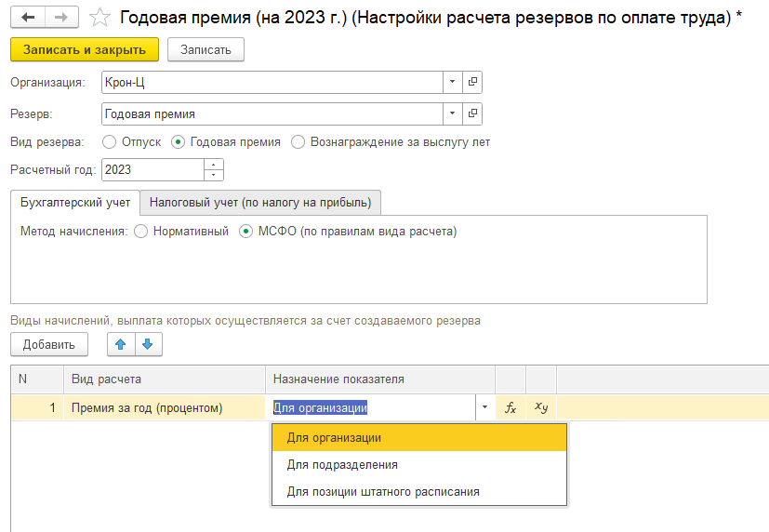Go forward with the right arrow button
This screenshot has height=532, width=769.
[61, 18]
